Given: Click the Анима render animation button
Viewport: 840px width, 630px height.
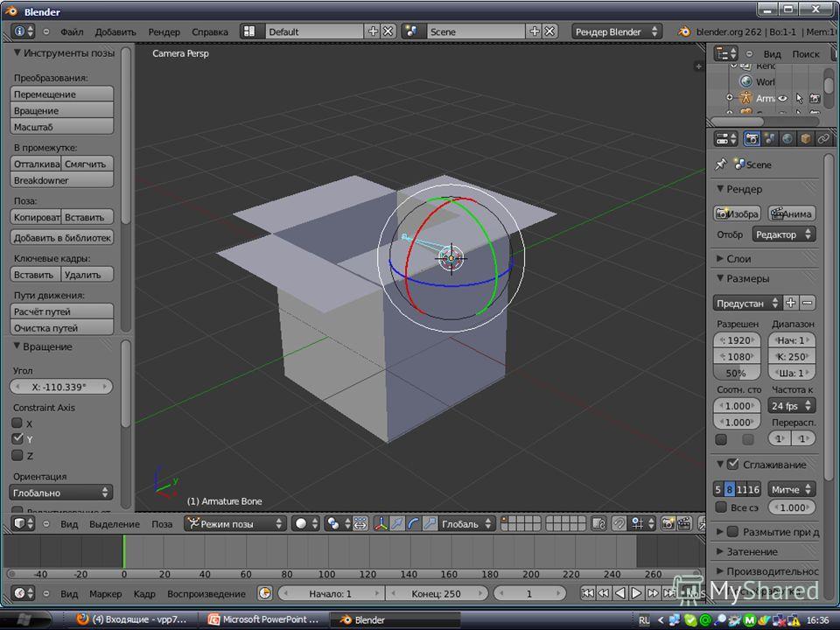Looking at the screenshot, I should 792,213.
